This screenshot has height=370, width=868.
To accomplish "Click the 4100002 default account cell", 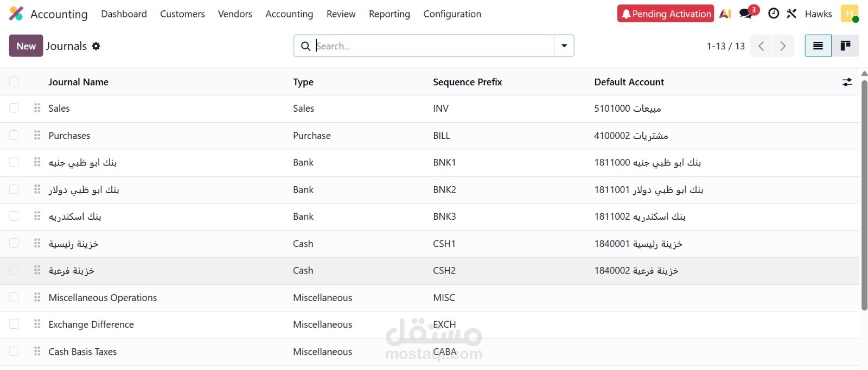I will click(631, 136).
